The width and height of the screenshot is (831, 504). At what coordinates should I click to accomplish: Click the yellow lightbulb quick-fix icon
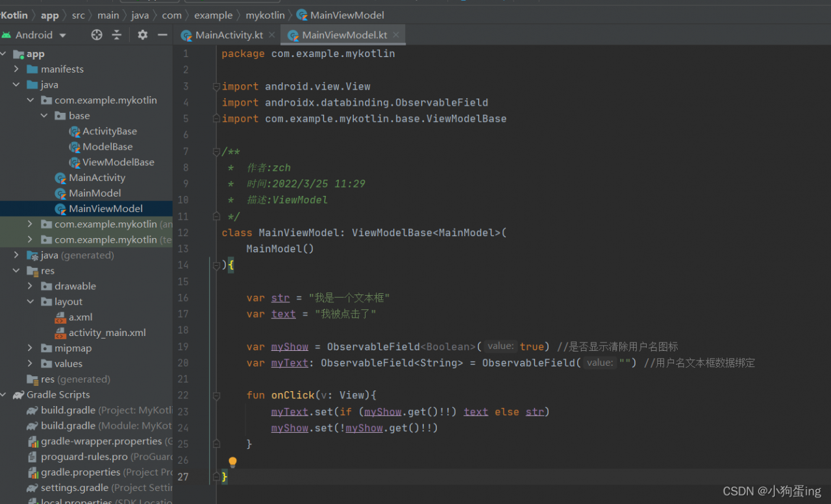pos(232,462)
